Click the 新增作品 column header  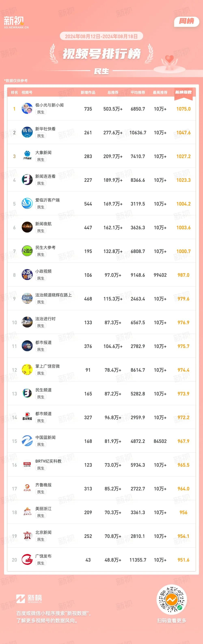click(88, 93)
